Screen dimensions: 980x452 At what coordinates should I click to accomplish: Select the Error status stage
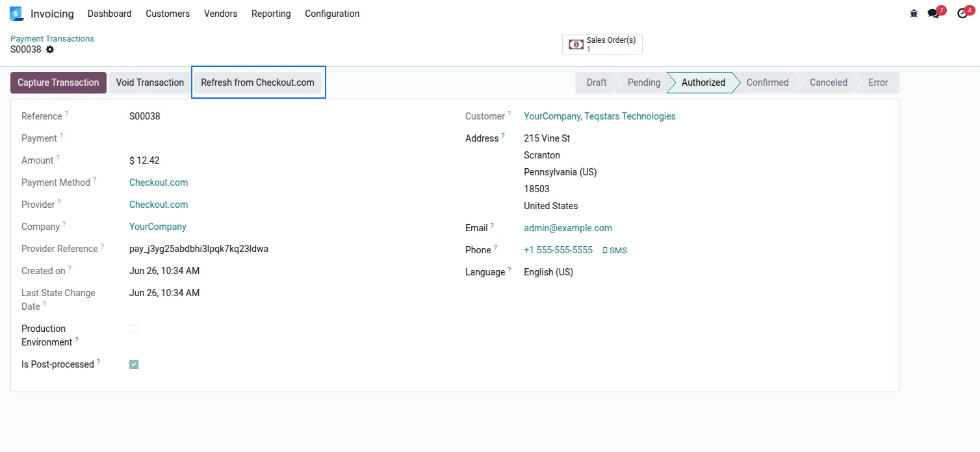tap(878, 82)
